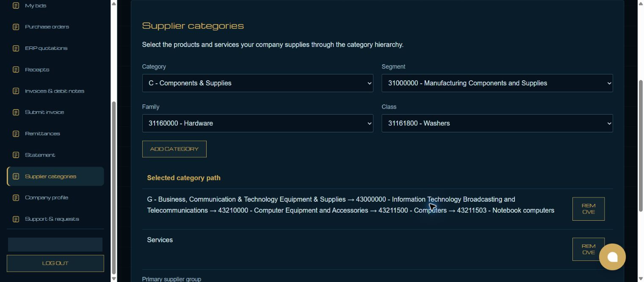Click the ERP quotations sidebar icon
This screenshot has width=644, height=282.
[x=16, y=48]
